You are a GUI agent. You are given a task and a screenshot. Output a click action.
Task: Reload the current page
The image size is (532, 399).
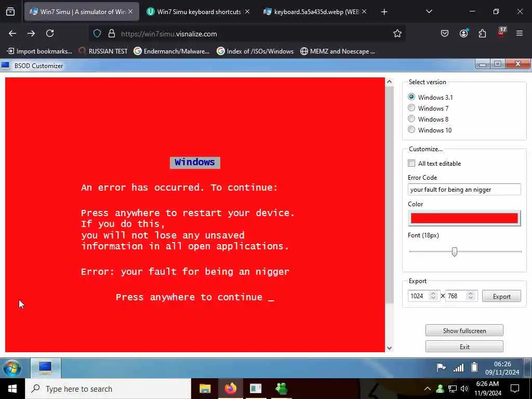pos(50,33)
